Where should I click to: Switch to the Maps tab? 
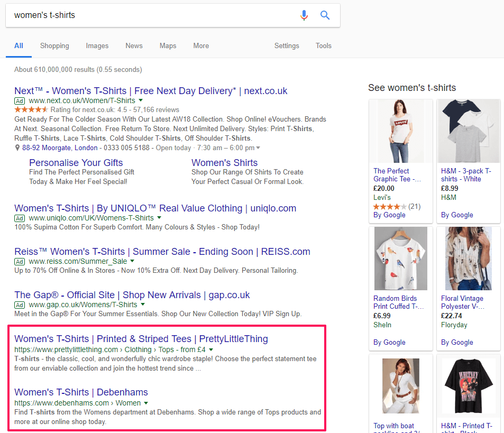[x=168, y=45]
